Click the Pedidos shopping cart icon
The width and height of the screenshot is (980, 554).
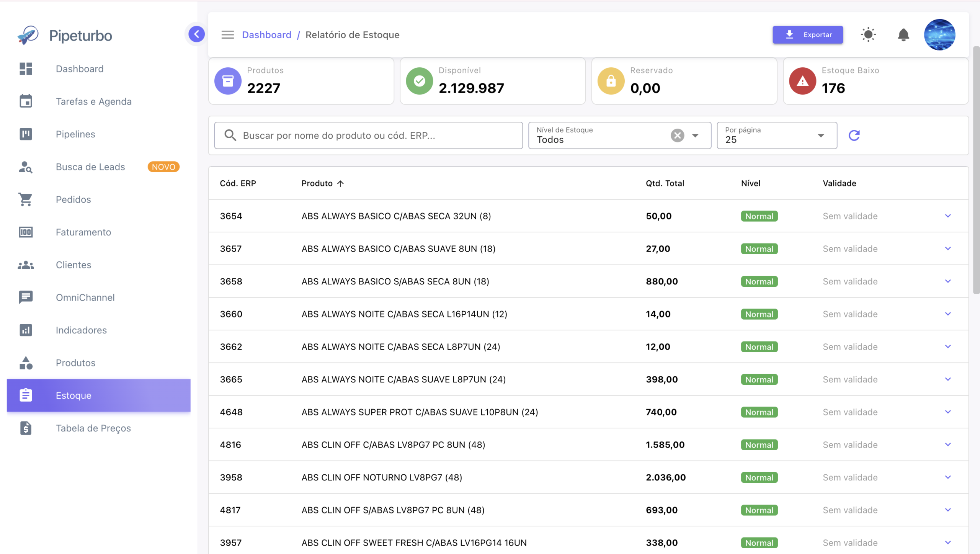click(26, 199)
